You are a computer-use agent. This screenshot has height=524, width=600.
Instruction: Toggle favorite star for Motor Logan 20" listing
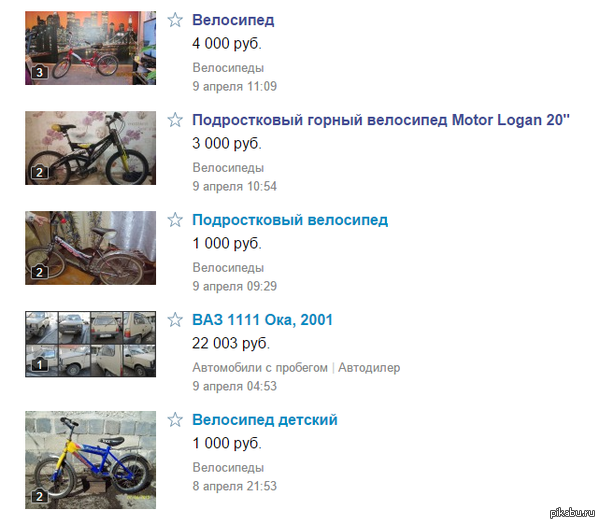coord(175,120)
